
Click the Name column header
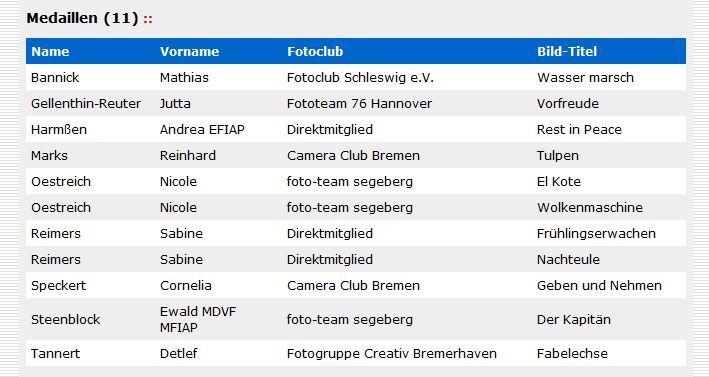50,52
